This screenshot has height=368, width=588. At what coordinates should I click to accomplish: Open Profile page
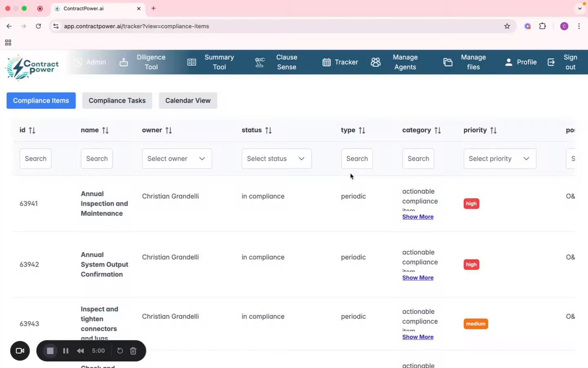tap(520, 62)
